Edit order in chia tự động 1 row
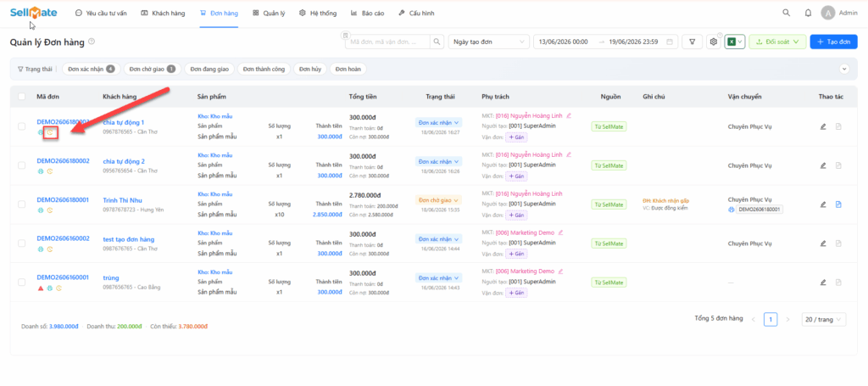The image size is (868, 386). (x=823, y=126)
